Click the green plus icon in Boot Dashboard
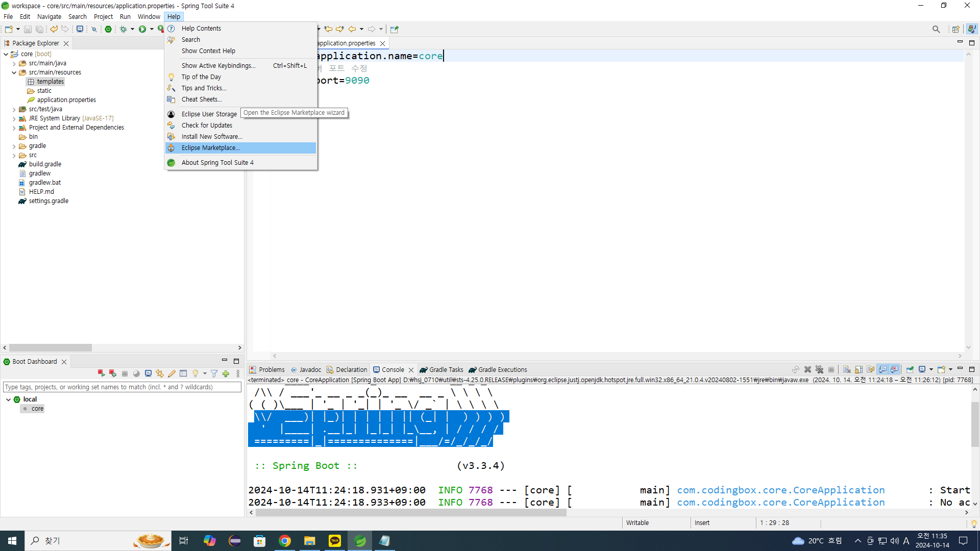980x551 pixels. pos(226,373)
